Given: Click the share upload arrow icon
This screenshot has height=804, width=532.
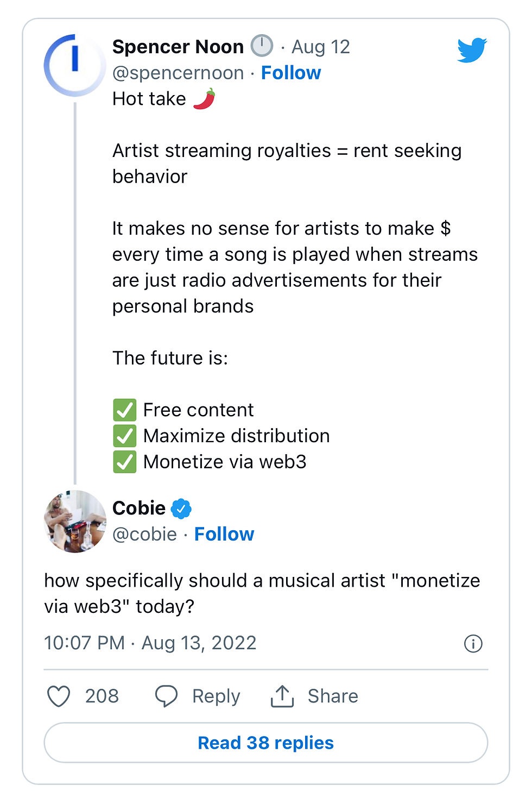Looking at the screenshot, I should pos(282,696).
